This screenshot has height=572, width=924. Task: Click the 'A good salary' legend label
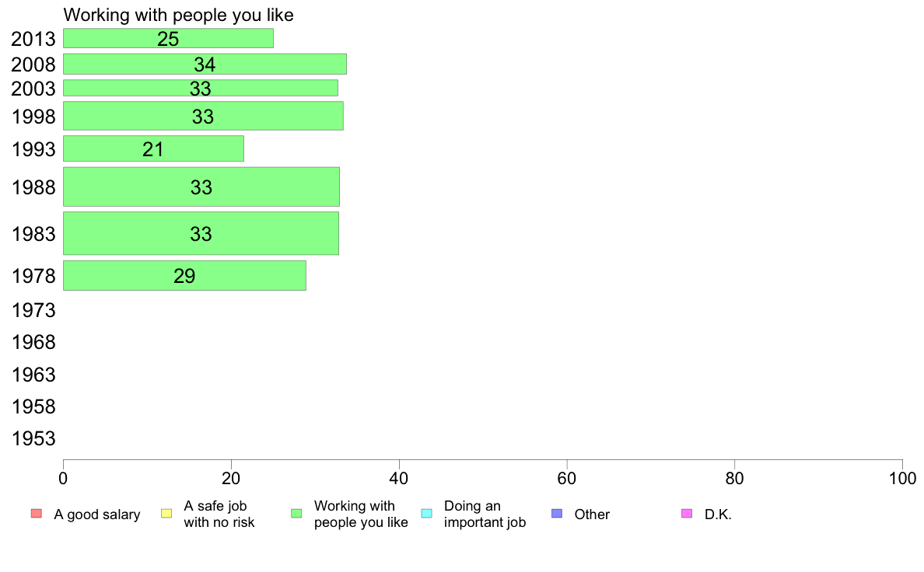97,514
